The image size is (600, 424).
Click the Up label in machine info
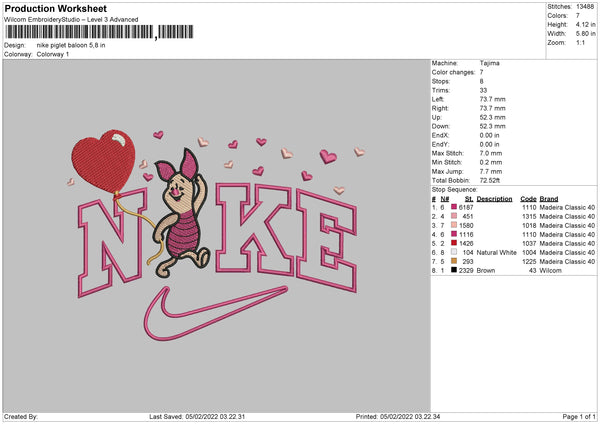point(437,117)
